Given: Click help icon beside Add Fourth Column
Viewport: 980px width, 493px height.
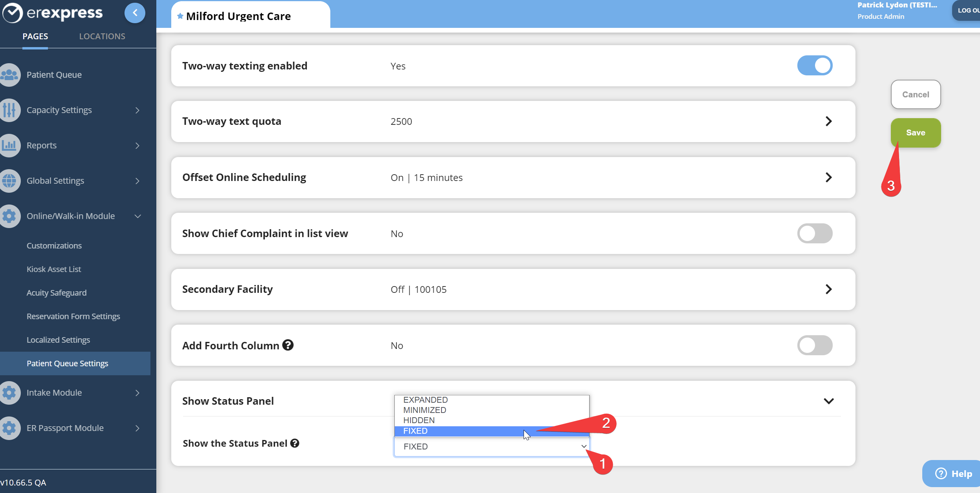Looking at the screenshot, I should click(288, 345).
